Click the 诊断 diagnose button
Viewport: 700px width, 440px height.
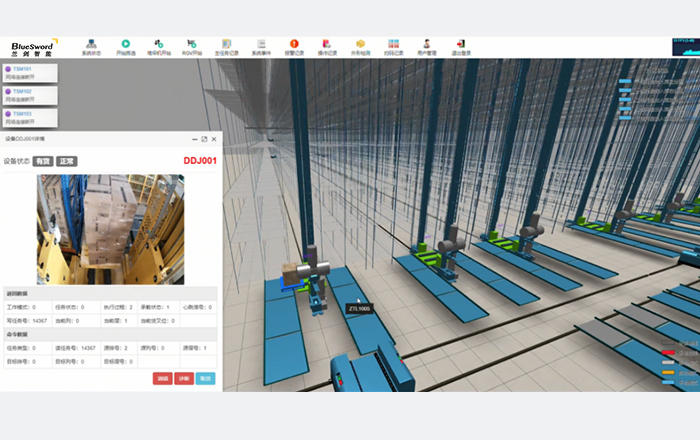(x=183, y=379)
